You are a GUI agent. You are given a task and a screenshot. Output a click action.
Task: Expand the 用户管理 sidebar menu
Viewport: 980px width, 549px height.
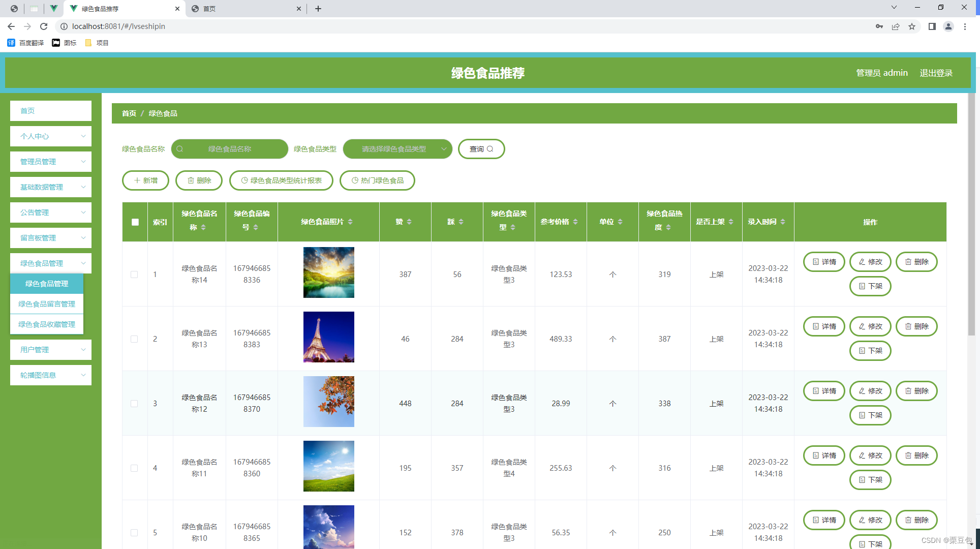[50, 350]
